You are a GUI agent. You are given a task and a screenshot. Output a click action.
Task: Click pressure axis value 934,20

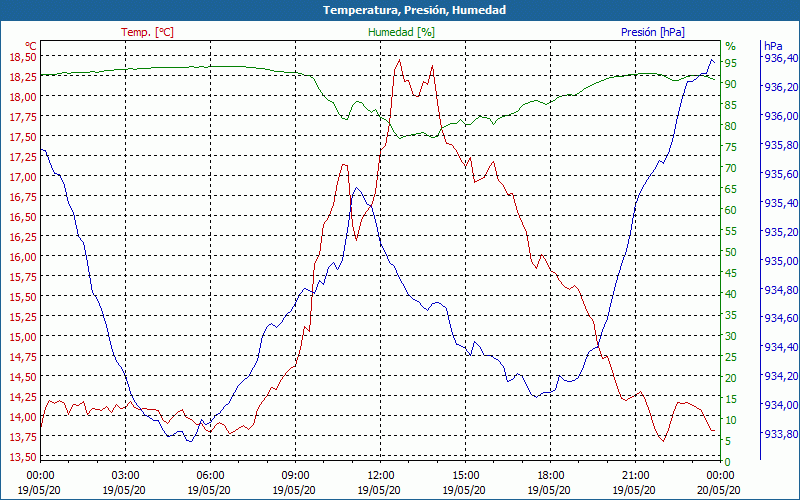click(x=780, y=376)
